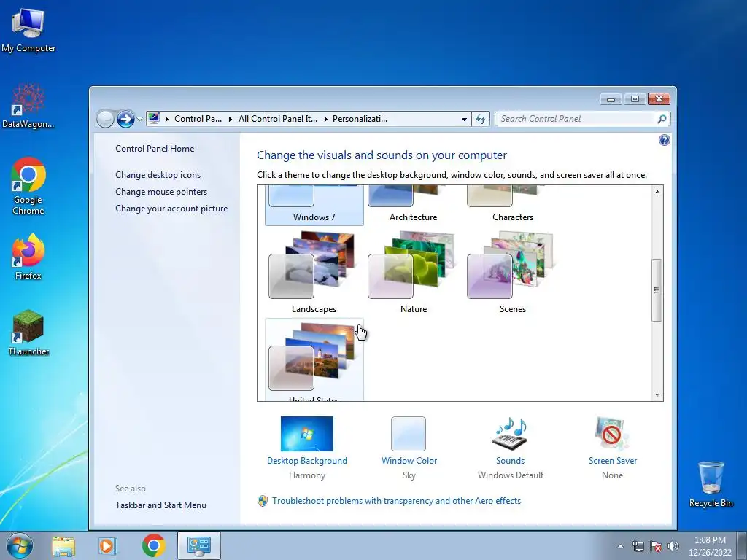Open the Sounds settings icon

[510, 434]
